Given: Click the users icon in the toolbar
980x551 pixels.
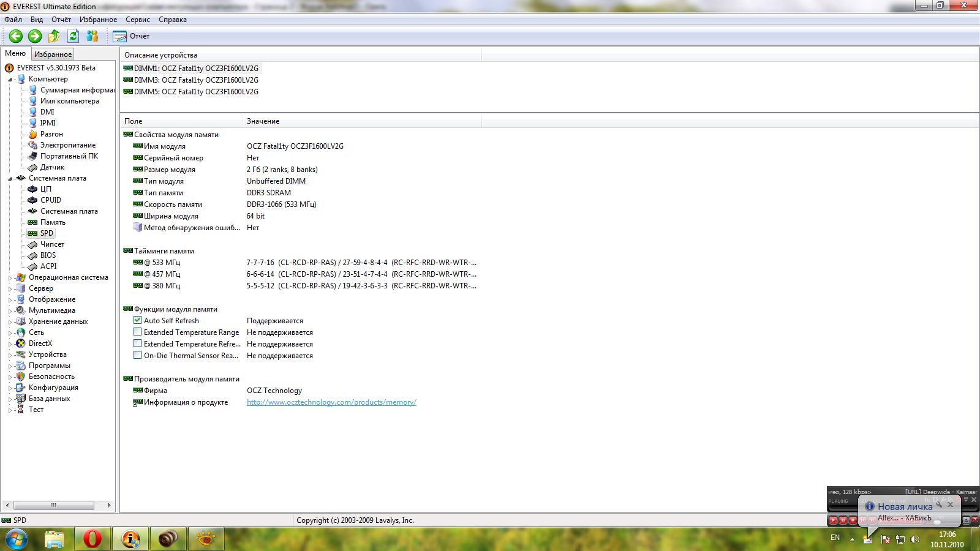Looking at the screenshot, I should [92, 36].
